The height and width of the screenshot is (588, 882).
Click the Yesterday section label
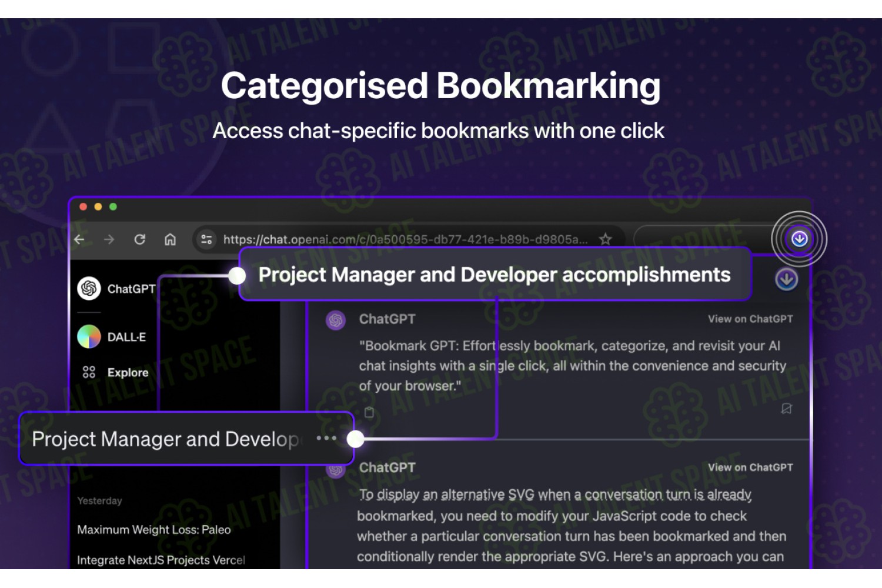click(x=100, y=500)
